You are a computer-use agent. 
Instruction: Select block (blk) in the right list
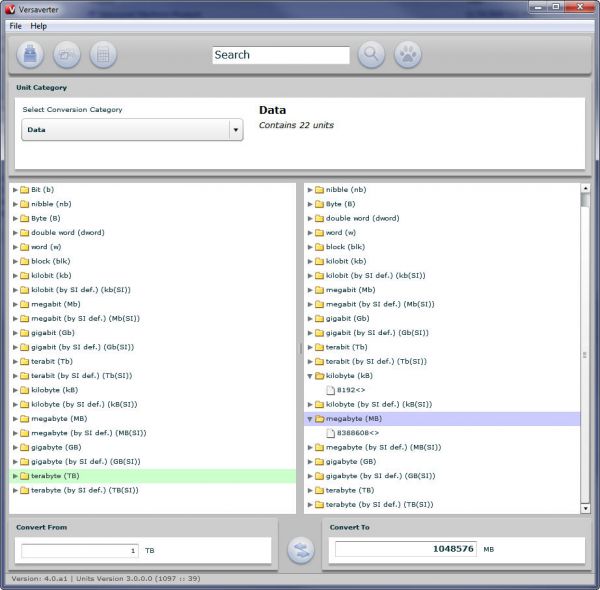click(x=345, y=247)
